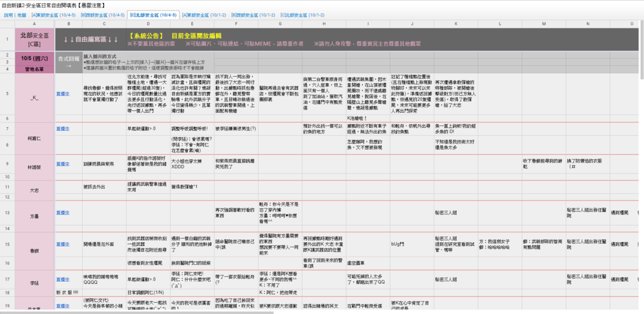Open the 地圖 sheet tab
The image size is (644, 314).
(x=22, y=15)
